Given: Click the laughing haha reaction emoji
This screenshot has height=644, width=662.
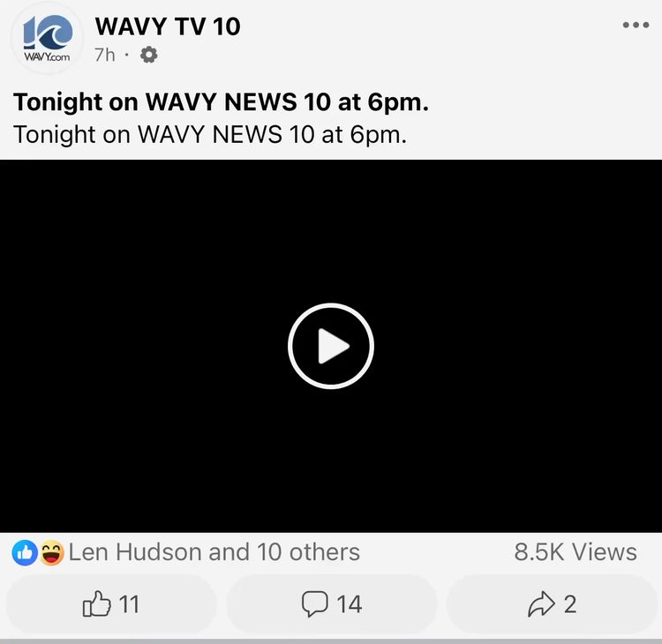Looking at the screenshot, I should 52,552.
